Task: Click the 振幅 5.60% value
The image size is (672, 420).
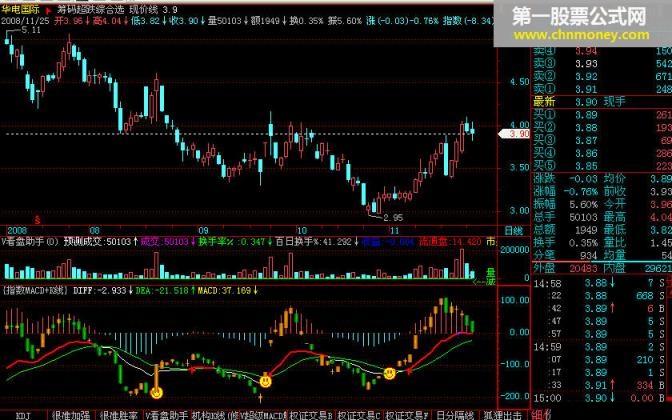Action: [x=583, y=204]
